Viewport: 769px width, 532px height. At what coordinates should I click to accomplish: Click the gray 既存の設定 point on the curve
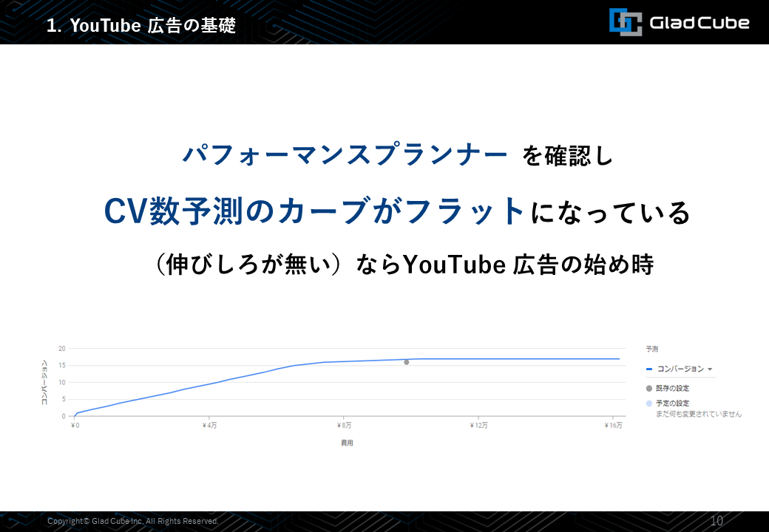tap(407, 363)
